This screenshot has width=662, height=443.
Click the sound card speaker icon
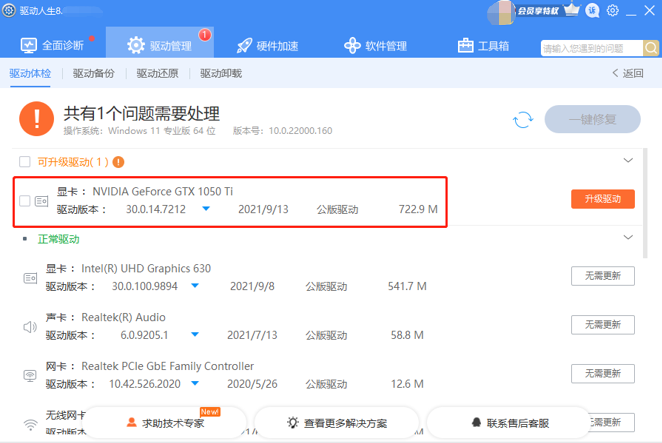pos(30,327)
